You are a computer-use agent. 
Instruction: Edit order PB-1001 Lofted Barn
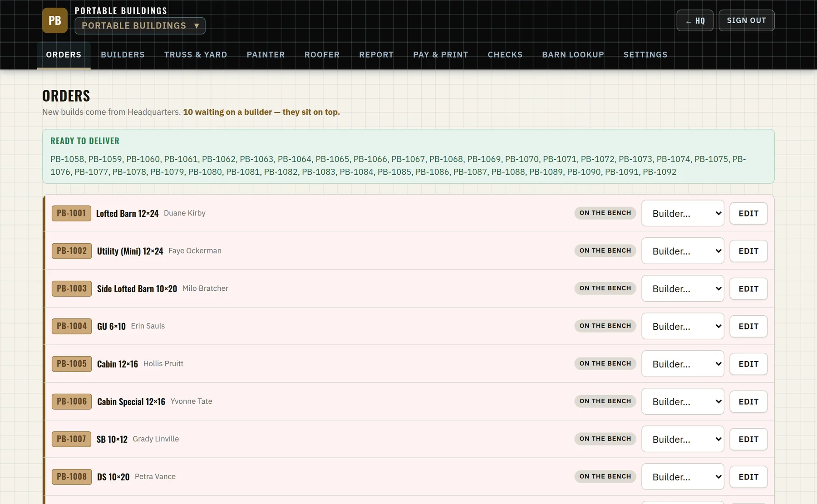click(748, 213)
